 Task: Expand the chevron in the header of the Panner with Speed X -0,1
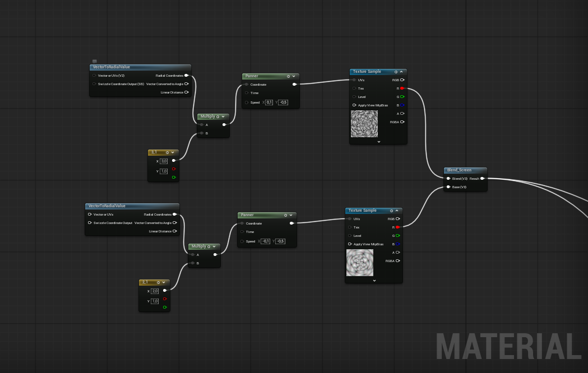pos(290,215)
